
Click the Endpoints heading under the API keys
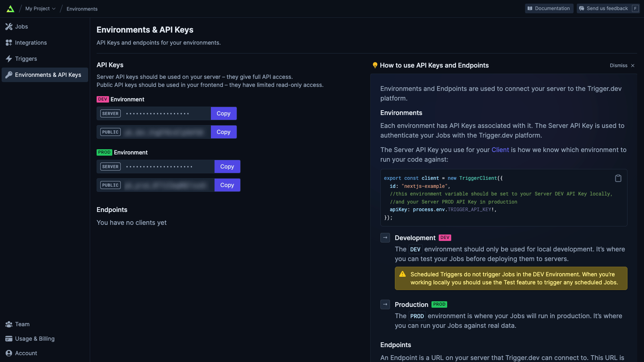click(x=112, y=210)
